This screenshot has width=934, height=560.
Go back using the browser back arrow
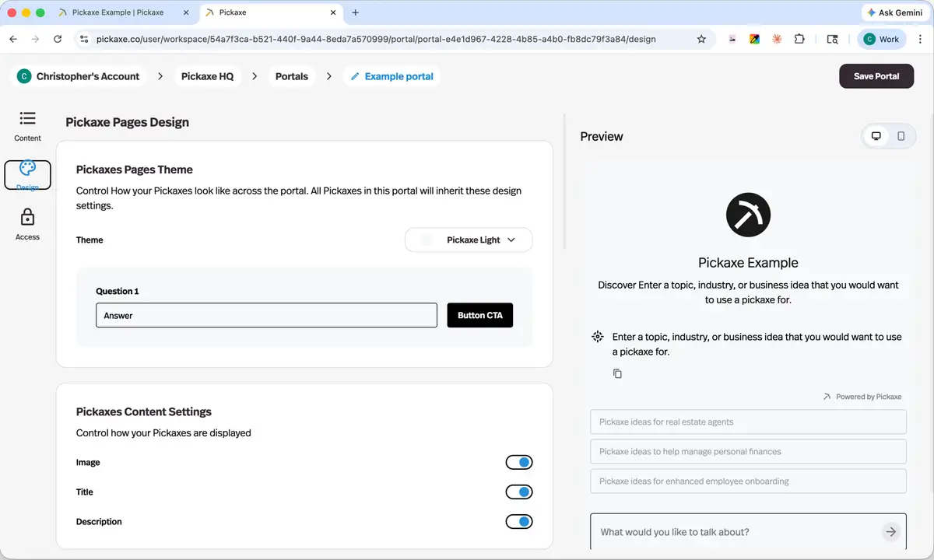point(13,39)
